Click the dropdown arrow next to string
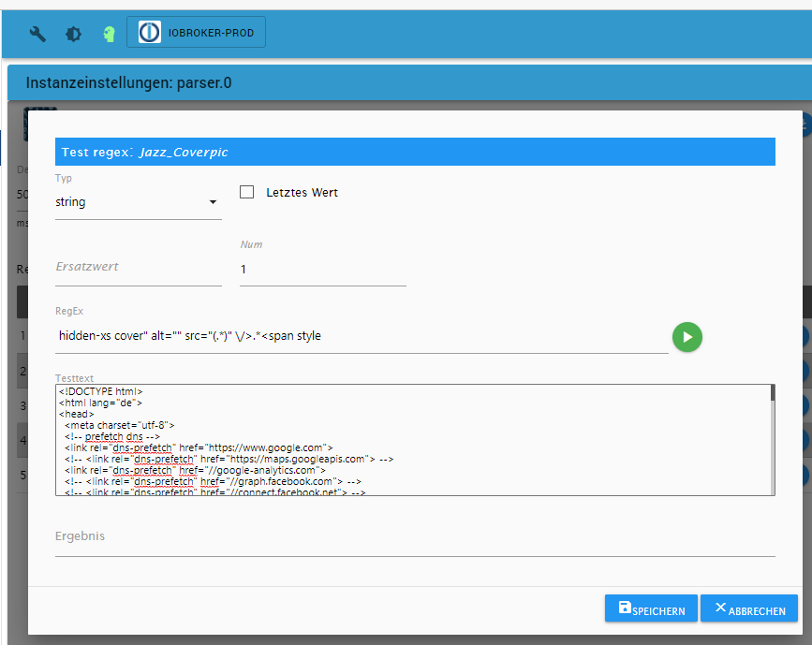The image size is (812, 645). (213, 202)
